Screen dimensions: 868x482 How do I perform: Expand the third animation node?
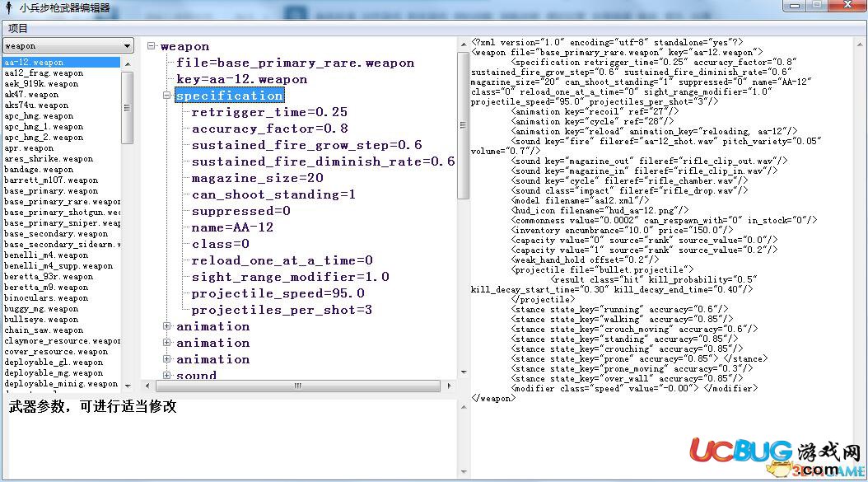click(166, 359)
